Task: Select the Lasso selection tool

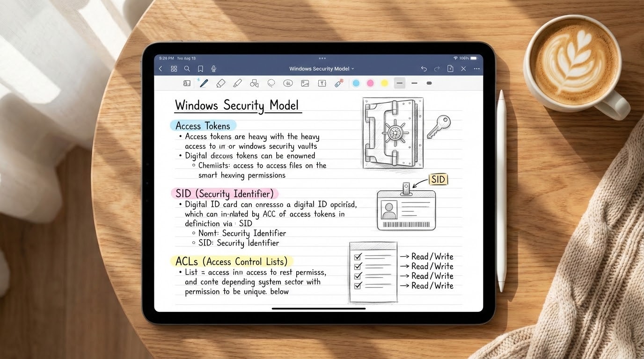Action: tap(271, 83)
